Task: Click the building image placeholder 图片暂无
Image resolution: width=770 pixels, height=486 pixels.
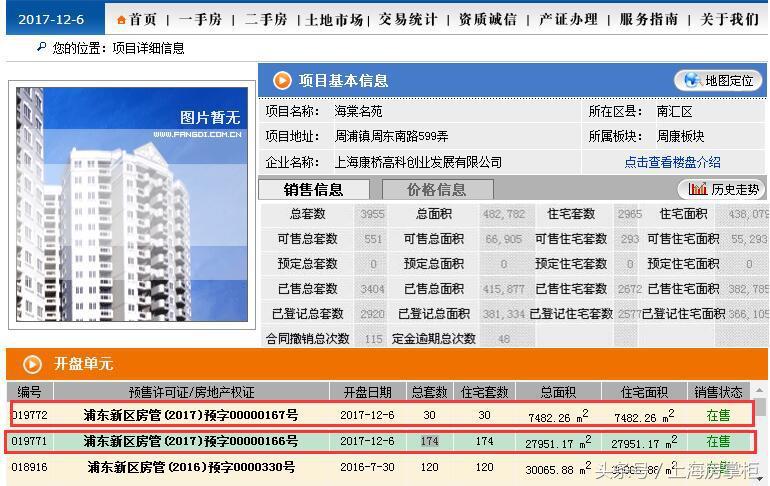Action: [x=132, y=205]
